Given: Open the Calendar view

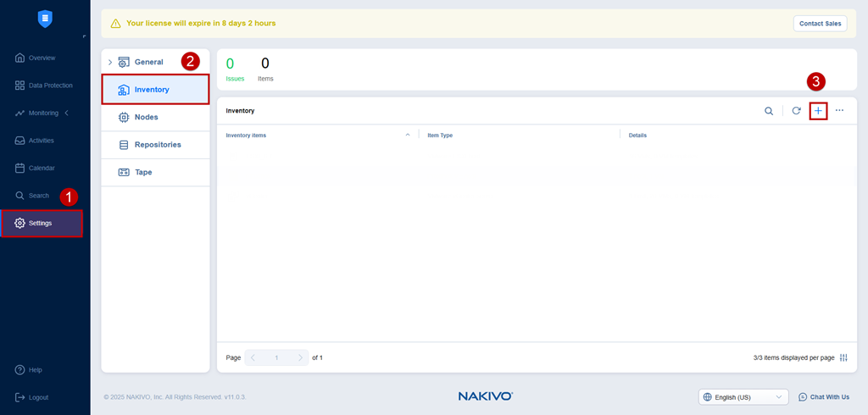Looking at the screenshot, I should tap(42, 168).
